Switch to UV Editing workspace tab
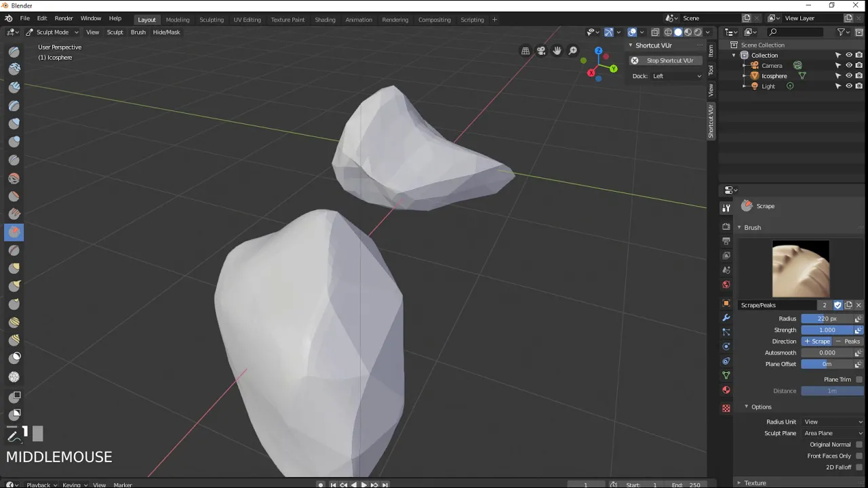This screenshot has width=868, height=488. point(247,20)
